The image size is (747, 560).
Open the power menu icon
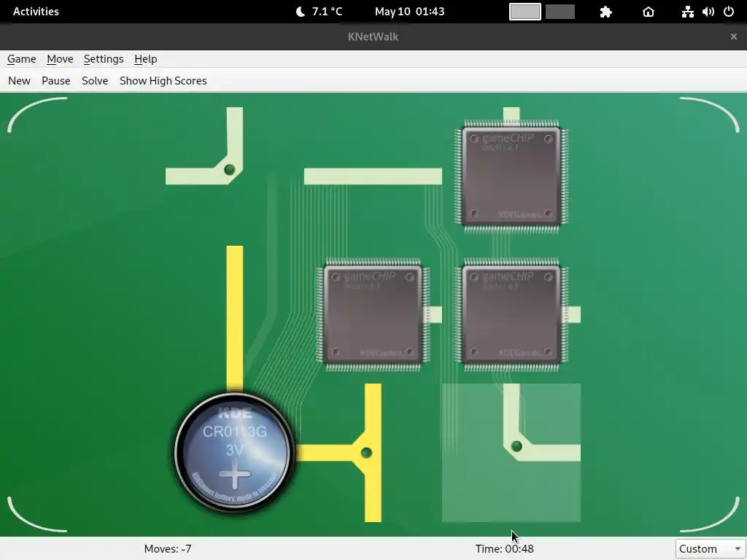point(729,12)
